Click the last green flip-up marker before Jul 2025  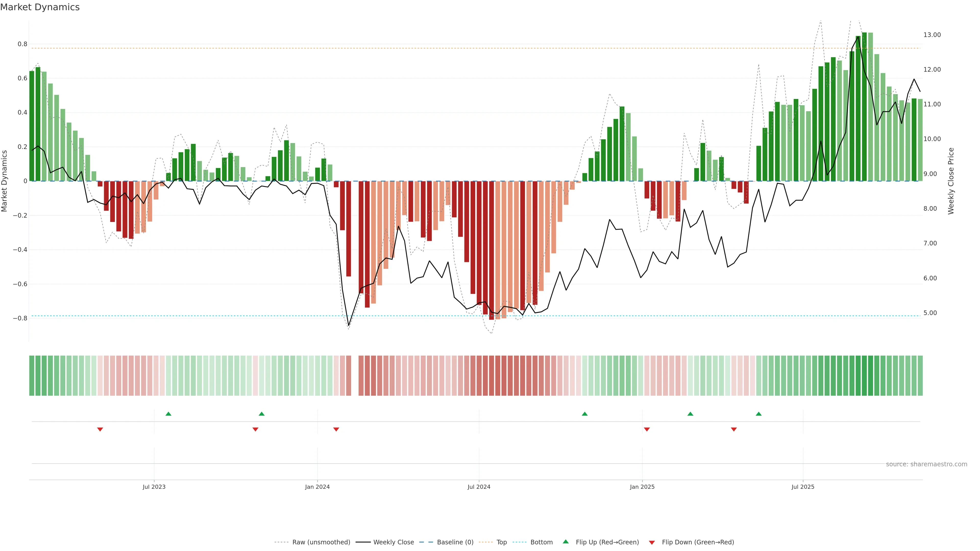click(758, 414)
